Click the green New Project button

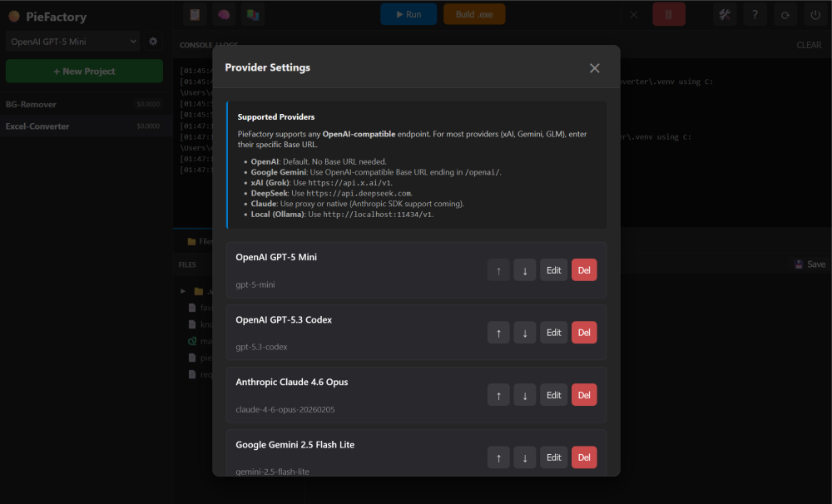point(84,71)
